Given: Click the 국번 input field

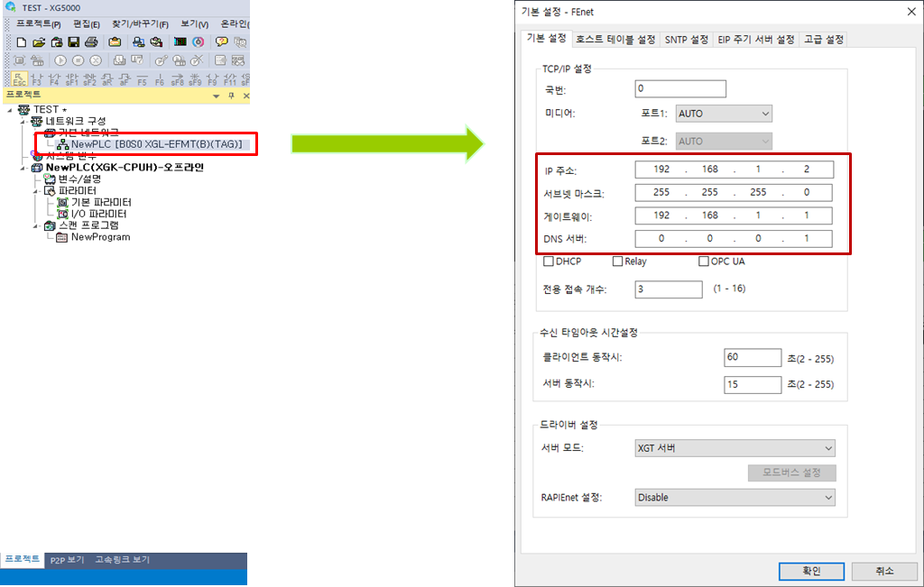Looking at the screenshot, I should coord(680,89).
